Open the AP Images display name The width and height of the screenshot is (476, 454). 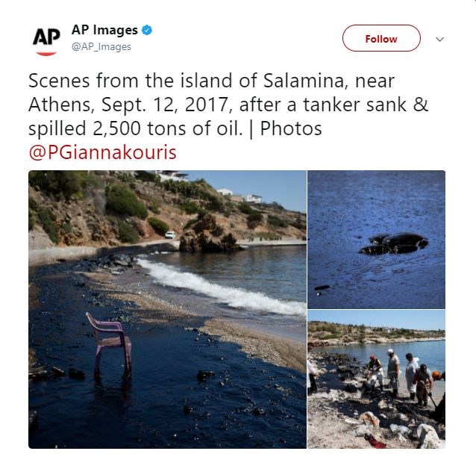(104, 31)
